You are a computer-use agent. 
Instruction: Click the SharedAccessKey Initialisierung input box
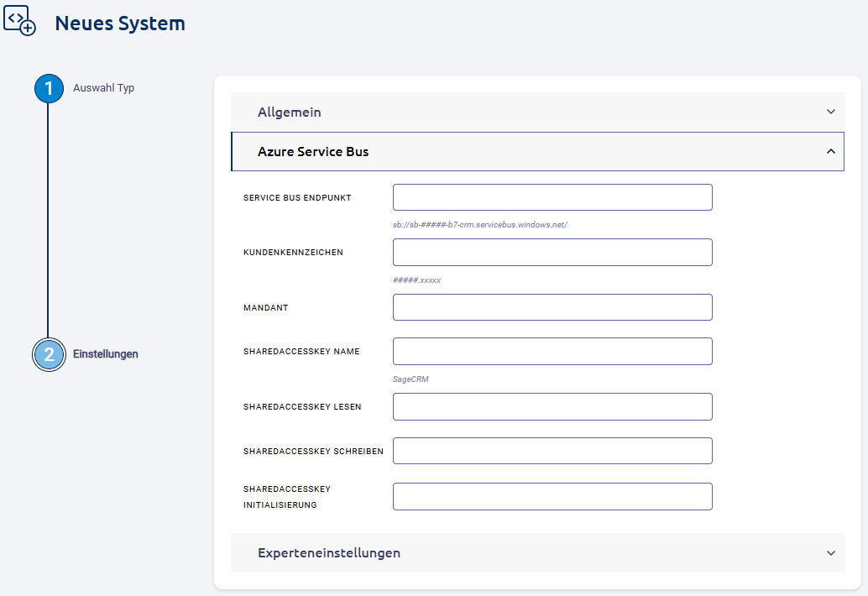tap(552, 496)
